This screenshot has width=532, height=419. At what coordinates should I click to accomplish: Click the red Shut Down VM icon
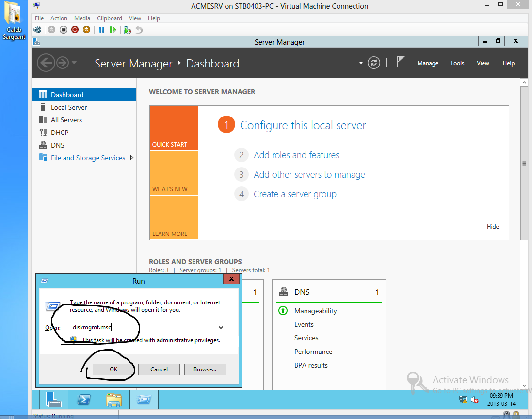(x=75, y=30)
